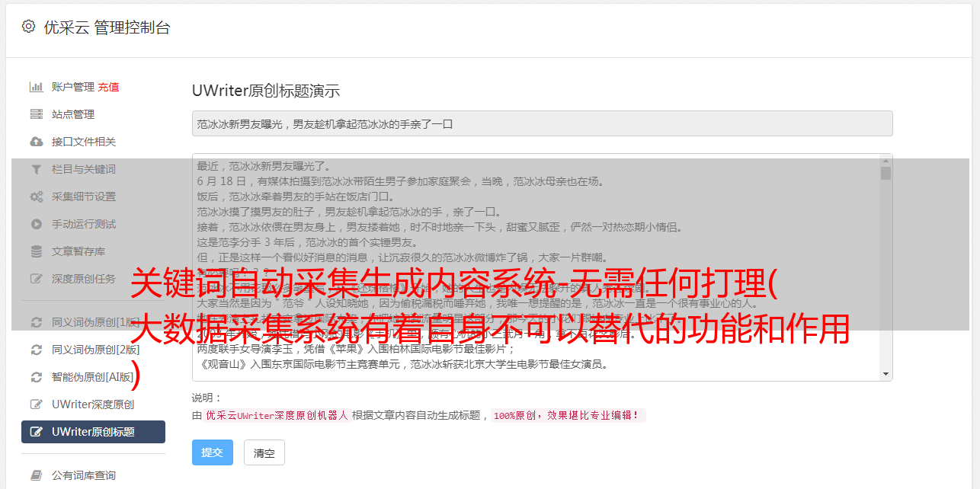This screenshot has width=980, height=489.
Task: Select the 站点管理 server icon
Action: click(36, 114)
